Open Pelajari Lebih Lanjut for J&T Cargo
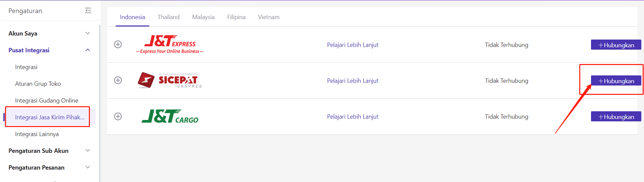This screenshot has width=644, height=182. pyautogui.click(x=353, y=117)
